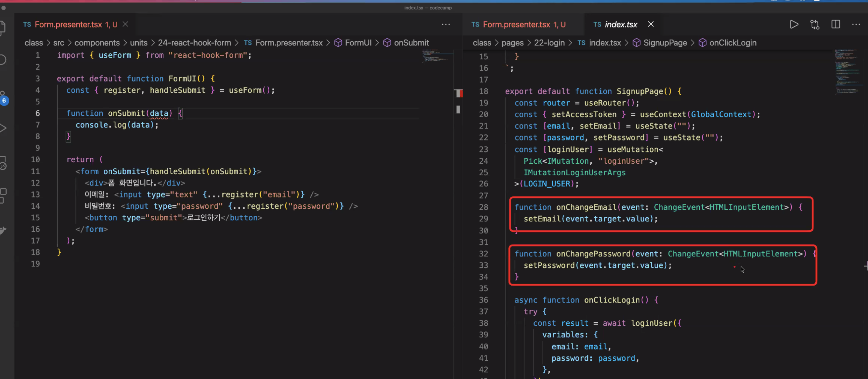Image resolution: width=868 pixels, height=379 pixels.
Task: Expand 24-react-hook-form breadcrumb folder
Action: 194,43
